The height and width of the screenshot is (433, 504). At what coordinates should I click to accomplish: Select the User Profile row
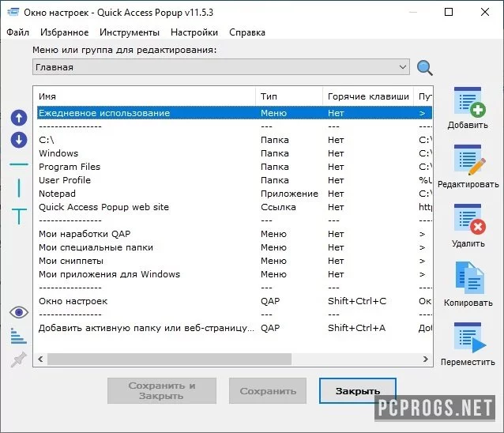tap(235, 180)
